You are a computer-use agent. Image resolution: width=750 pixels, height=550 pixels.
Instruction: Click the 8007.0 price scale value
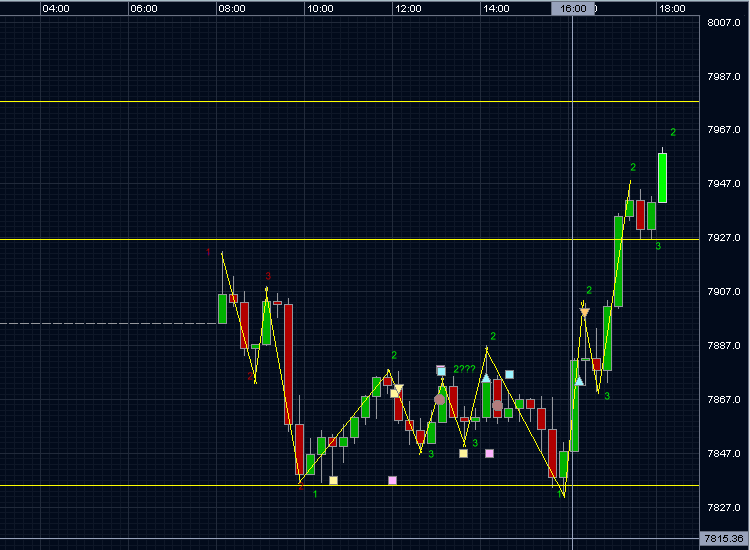click(x=724, y=22)
